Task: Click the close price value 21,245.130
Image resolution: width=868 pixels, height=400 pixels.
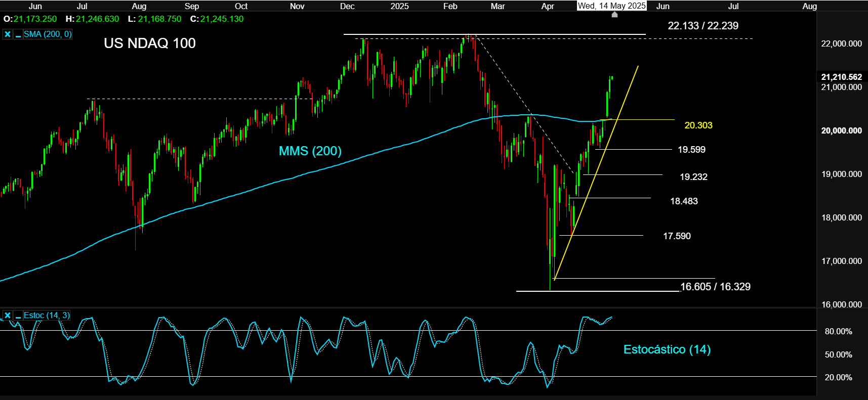Action: tap(222, 19)
